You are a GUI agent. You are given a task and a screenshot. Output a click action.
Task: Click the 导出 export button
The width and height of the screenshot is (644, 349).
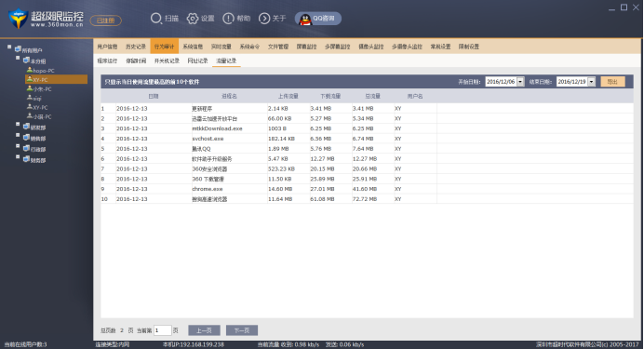tap(612, 82)
